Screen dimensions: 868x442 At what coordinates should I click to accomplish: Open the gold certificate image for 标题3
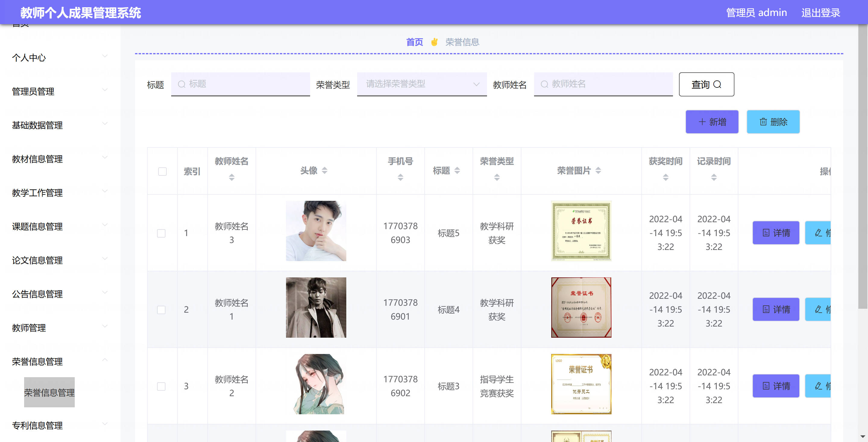click(x=581, y=384)
